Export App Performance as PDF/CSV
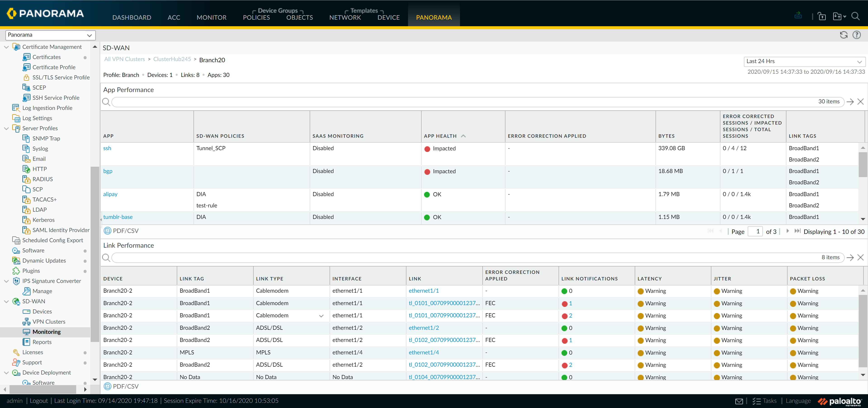The width and height of the screenshot is (868, 408). point(121,231)
